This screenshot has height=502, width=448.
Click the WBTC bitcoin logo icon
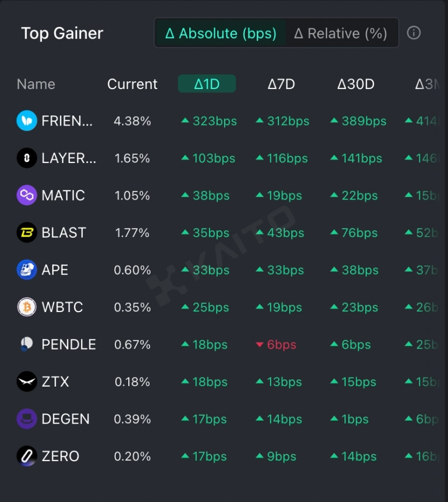[x=27, y=307]
